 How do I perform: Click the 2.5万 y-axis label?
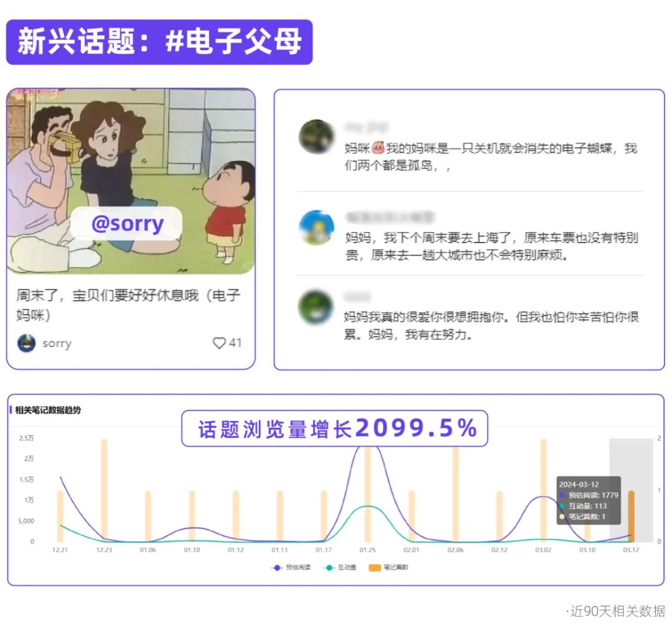[27, 438]
